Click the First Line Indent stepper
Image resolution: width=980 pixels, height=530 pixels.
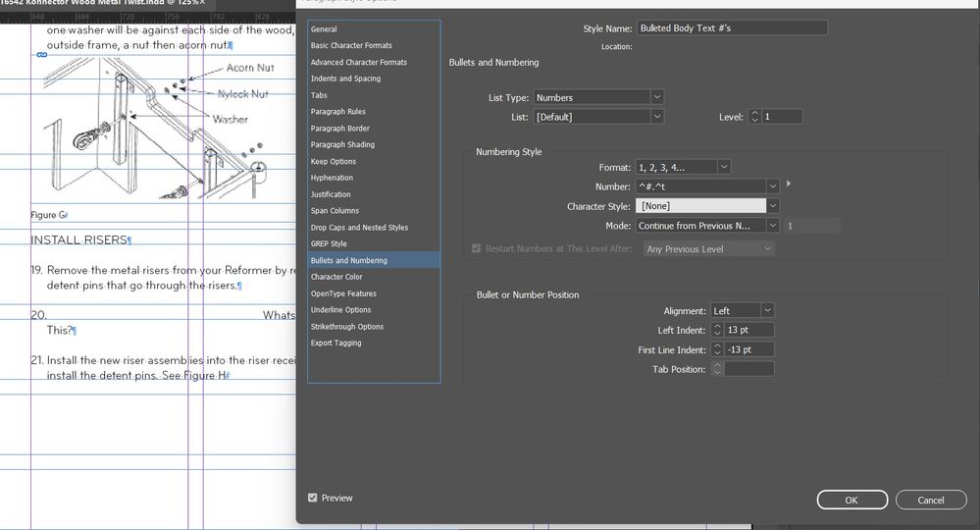click(x=717, y=349)
